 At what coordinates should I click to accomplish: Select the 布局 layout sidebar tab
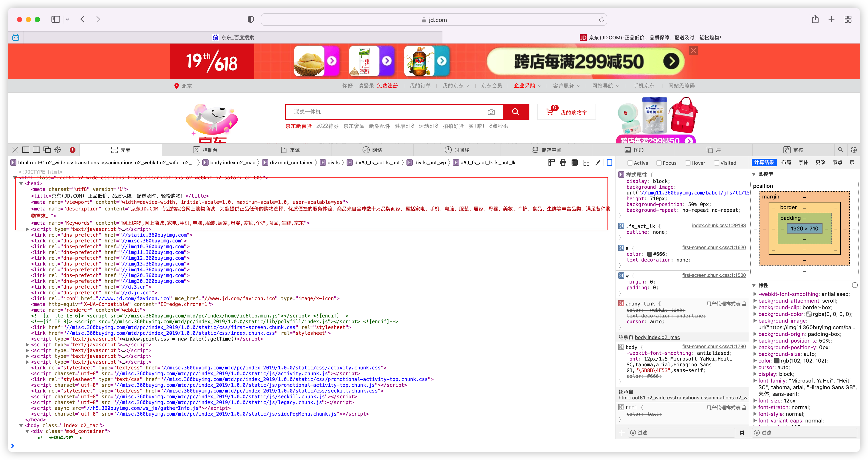786,163
